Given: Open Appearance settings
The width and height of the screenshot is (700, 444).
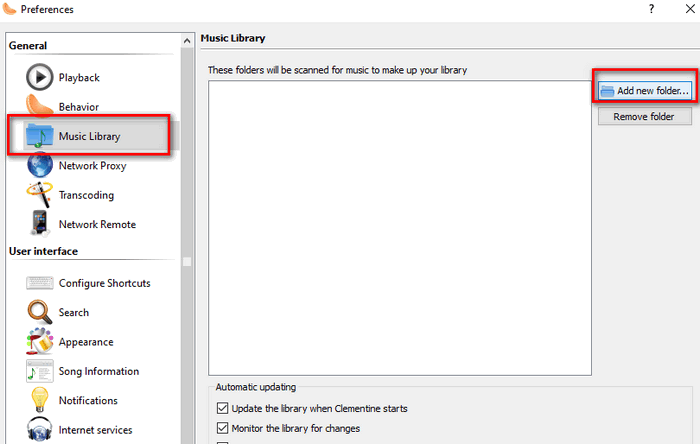Looking at the screenshot, I should [x=86, y=342].
